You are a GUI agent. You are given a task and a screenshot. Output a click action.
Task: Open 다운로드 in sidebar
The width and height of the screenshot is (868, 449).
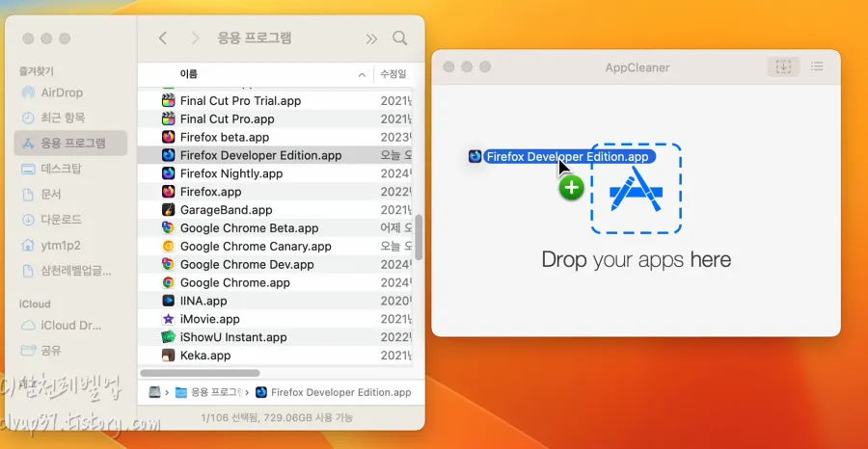[51, 220]
